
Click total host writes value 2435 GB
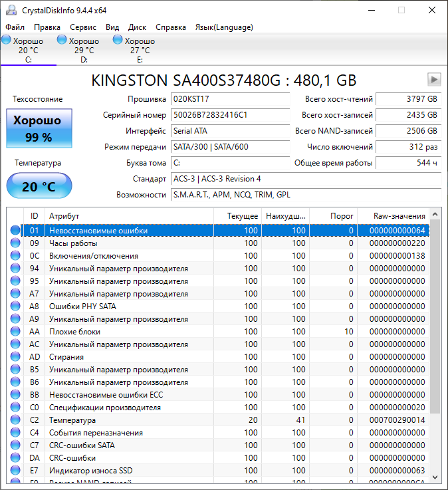coord(408,115)
